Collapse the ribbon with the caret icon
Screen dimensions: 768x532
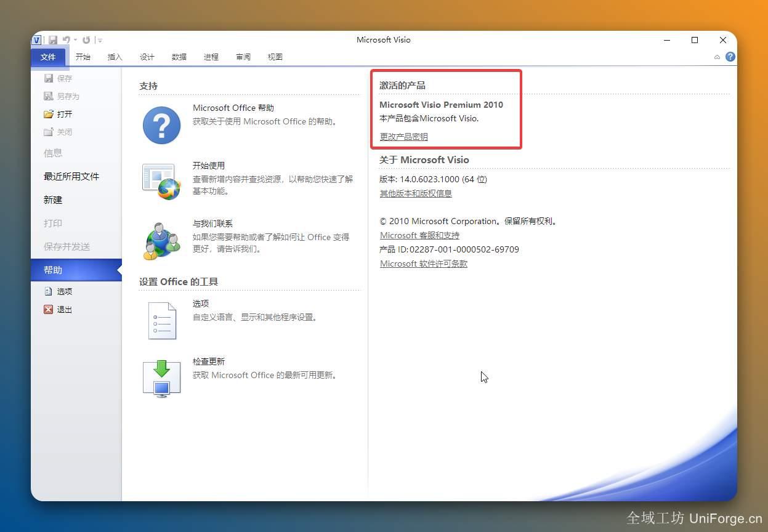[717, 57]
